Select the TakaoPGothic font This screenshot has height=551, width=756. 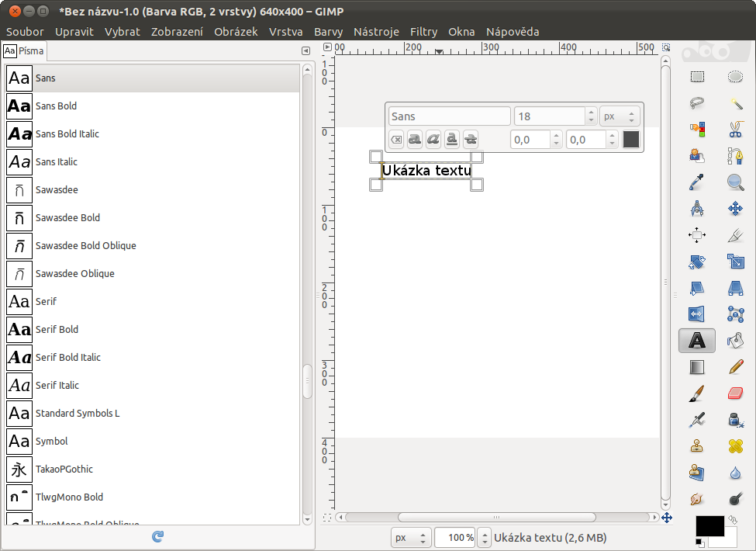(152, 469)
